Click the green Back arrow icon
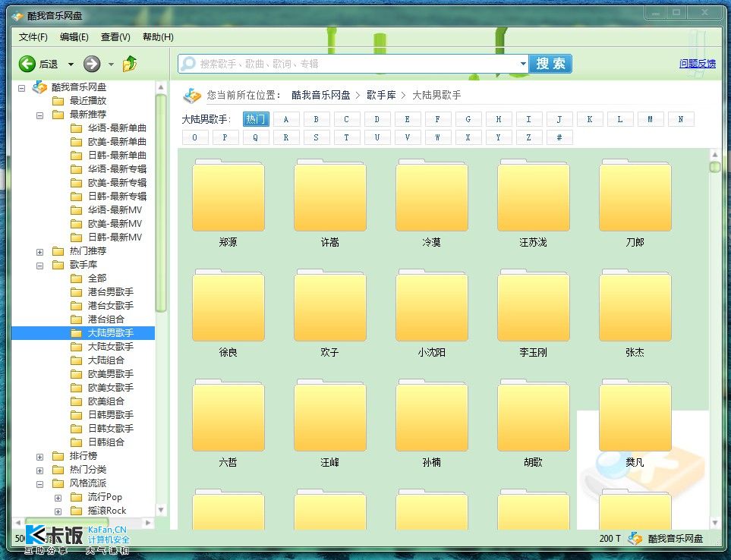This screenshot has height=560, width=731. pyautogui.click(x=27, y=64)
